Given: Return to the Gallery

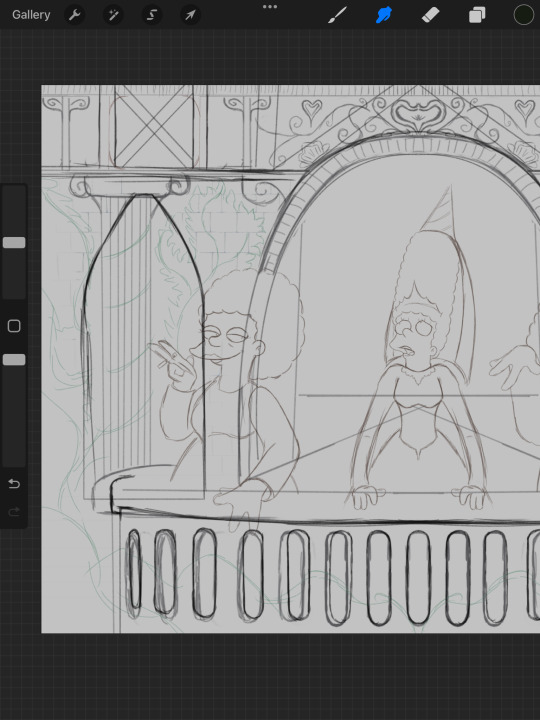Looking at the screenshot, I should click(31, 15).
